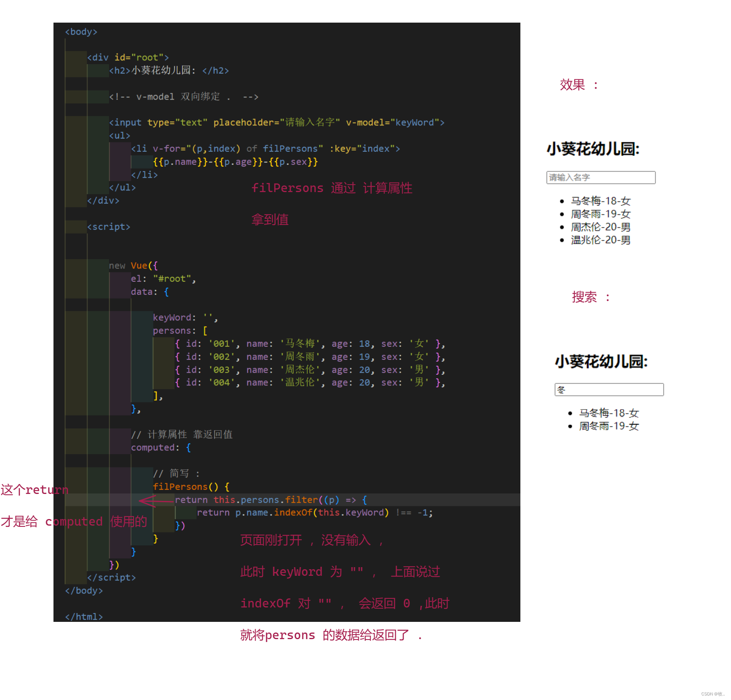Click the <input type="text"> code line
This screenshot has width=731, height=700.
point(276,123)
